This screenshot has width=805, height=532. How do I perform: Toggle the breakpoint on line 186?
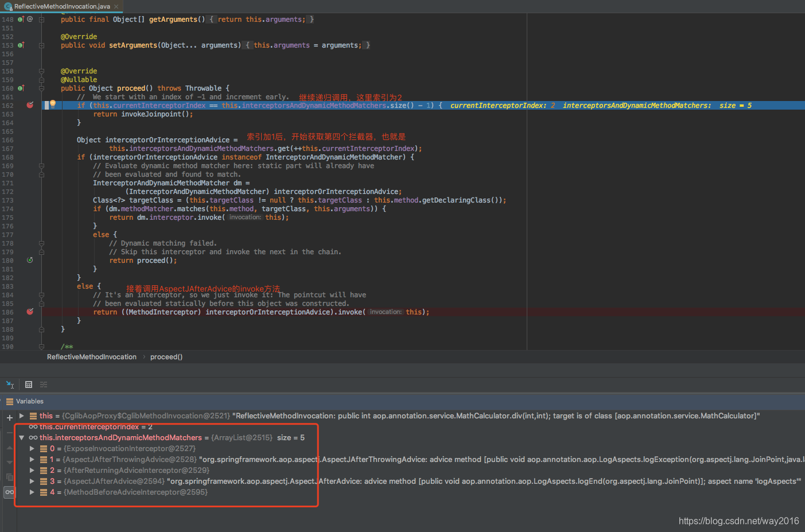click(x=30, y=312)
